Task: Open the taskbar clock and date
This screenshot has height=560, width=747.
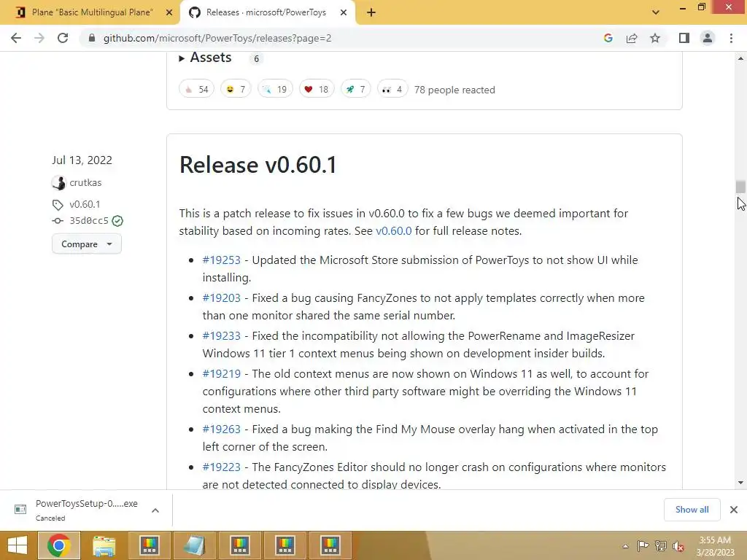Action: coord(715,546)
